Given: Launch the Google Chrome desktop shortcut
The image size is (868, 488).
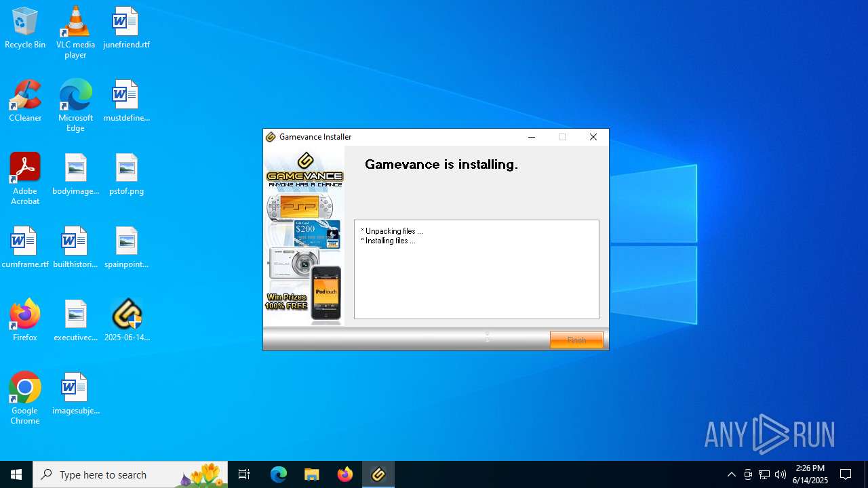Looking at the screenshot, I should pos(25,399).
